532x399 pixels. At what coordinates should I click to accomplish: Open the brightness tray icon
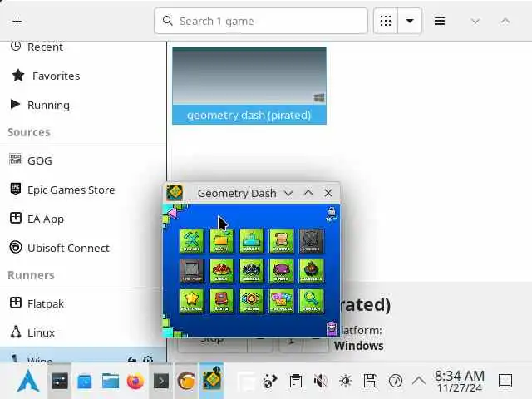[346, 381]
